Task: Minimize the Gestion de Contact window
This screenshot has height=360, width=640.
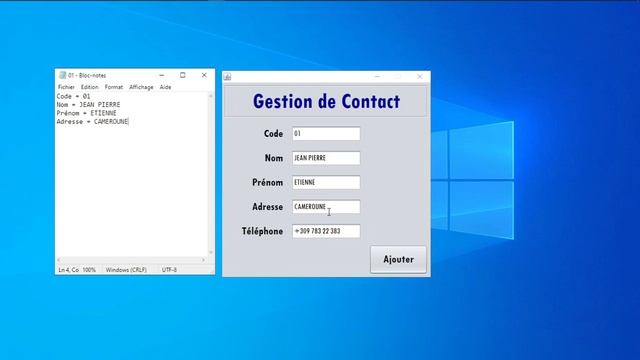Action: pos(377,77)
